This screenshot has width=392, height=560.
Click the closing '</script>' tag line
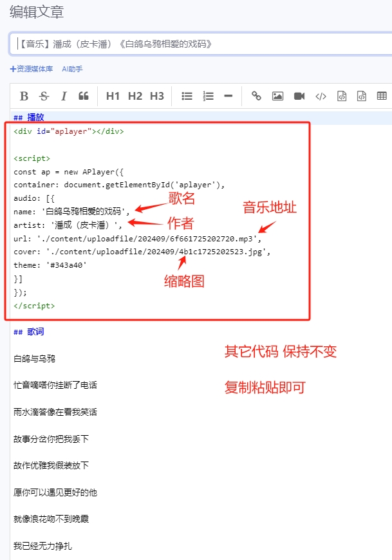(x=34, y=306)
